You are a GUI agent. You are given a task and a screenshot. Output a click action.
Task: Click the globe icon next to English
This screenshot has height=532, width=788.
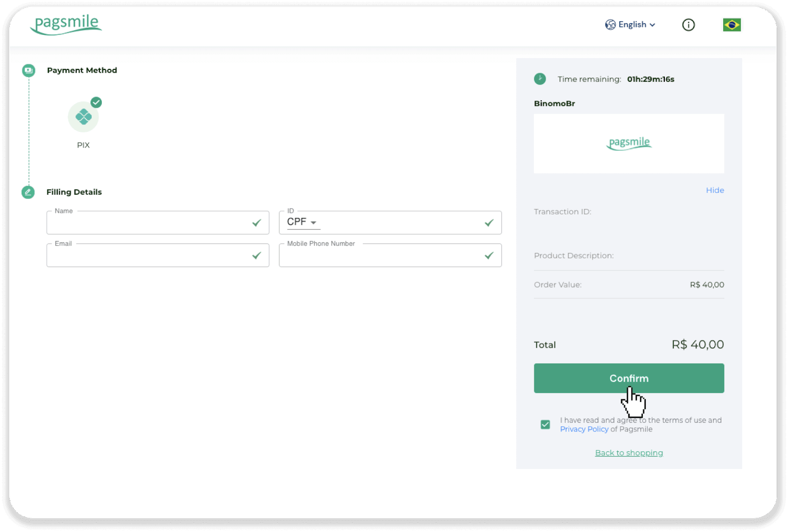point(609,24)
